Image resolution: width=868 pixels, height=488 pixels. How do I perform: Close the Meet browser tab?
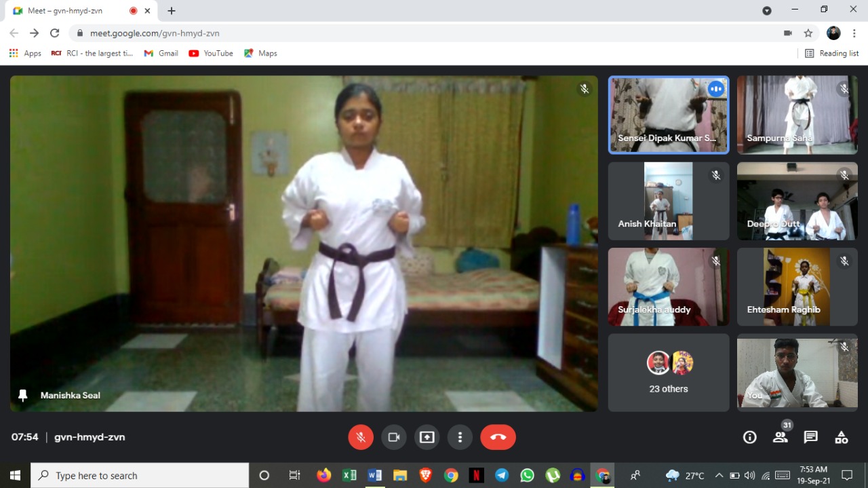pos(148,11)
